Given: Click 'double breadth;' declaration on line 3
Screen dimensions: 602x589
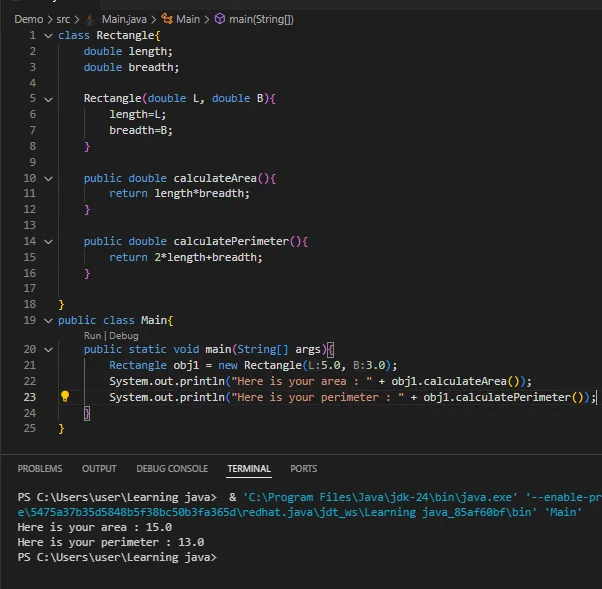Looking at the screenshot, I should 131,67.
